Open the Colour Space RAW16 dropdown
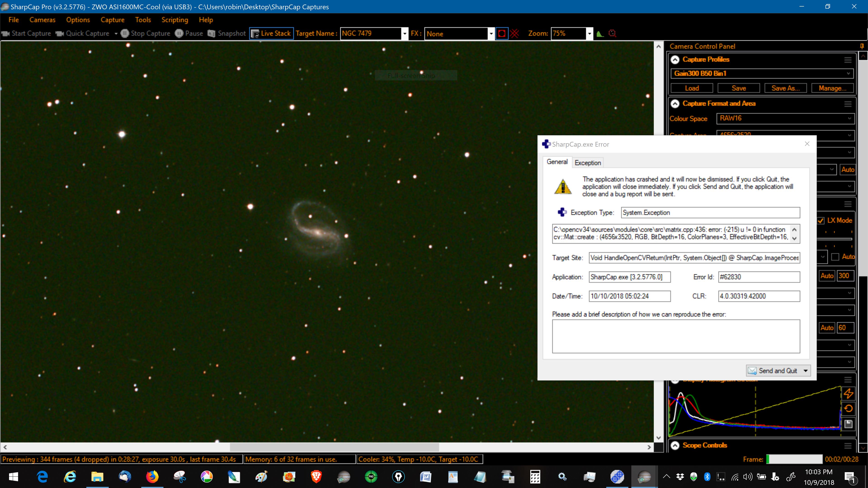This screenshot has width=868, height=488. [785, 118]
